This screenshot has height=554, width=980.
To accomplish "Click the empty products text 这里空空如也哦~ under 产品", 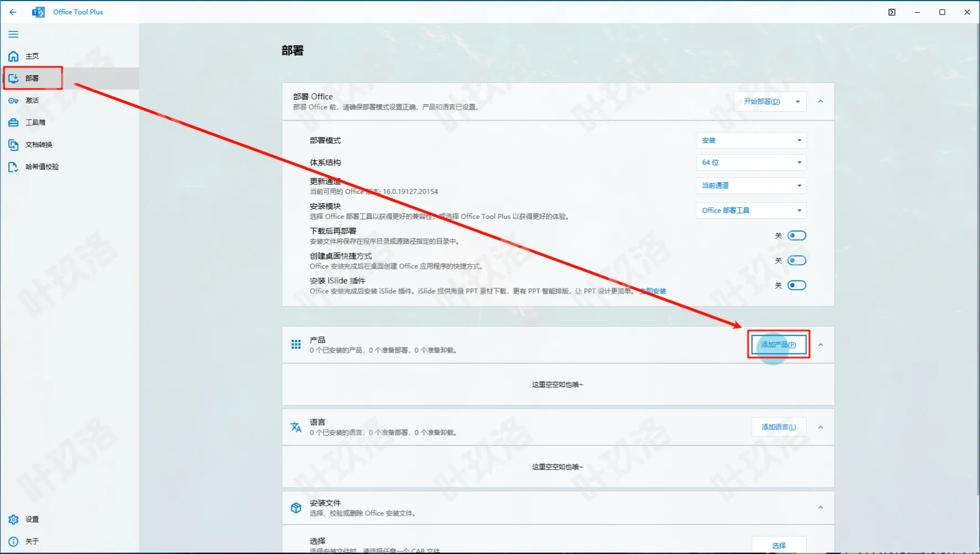I will pyautogui.click(x=557, y=385).
